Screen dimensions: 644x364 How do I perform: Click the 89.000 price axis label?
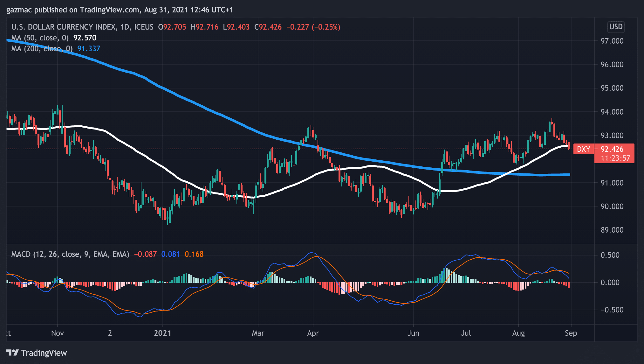(x=612, y=230)
